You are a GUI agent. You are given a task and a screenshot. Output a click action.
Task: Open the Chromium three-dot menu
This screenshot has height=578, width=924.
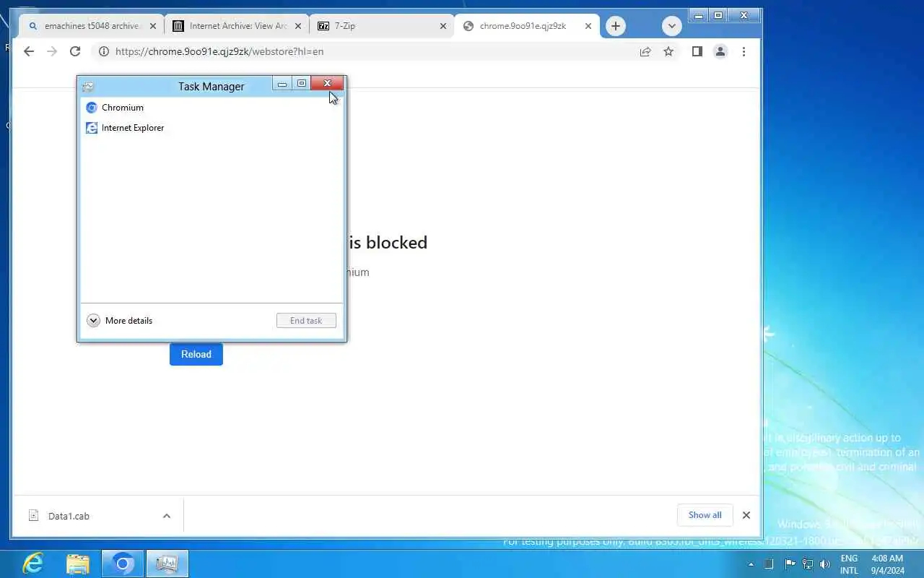[x=744, y=51]
